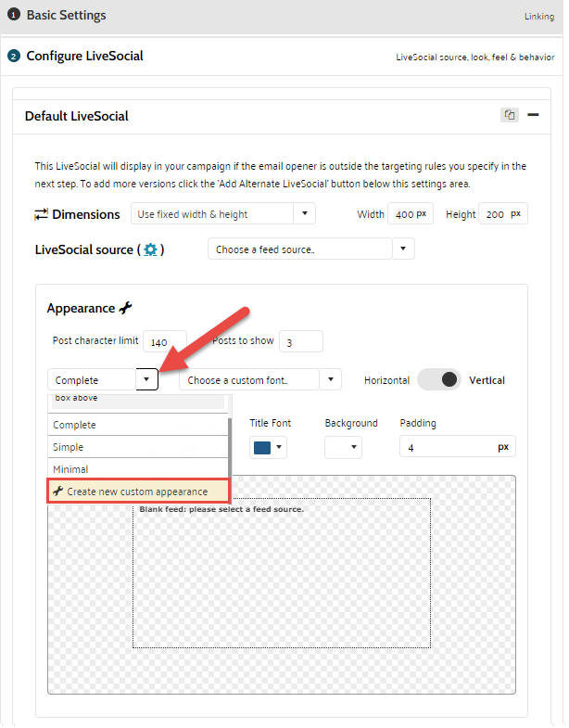Open the fixed width & height dropdown
Image resolution: width=569 pixels, height=728 pixels.
222,214
